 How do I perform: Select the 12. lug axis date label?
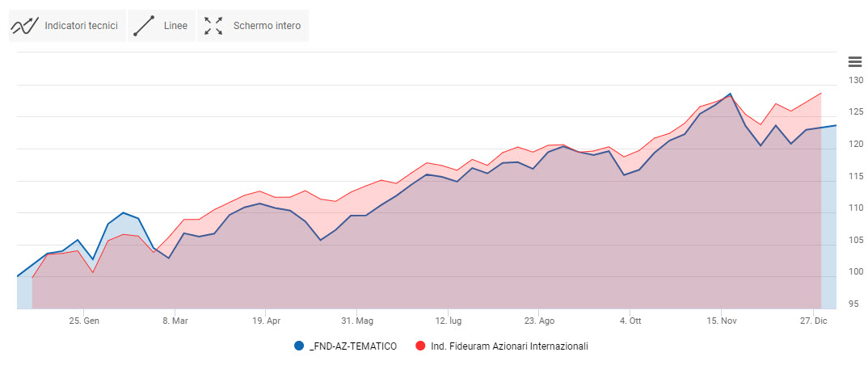point(447,320)
